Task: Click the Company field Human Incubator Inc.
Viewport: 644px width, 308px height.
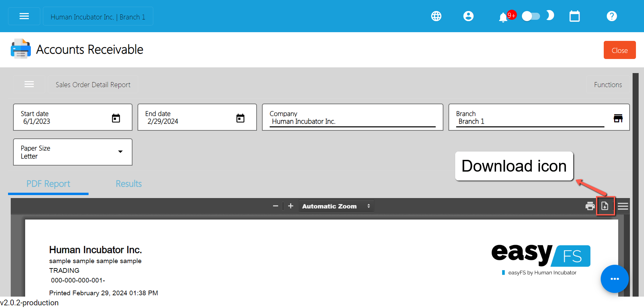Action: [x=353, y=117]
